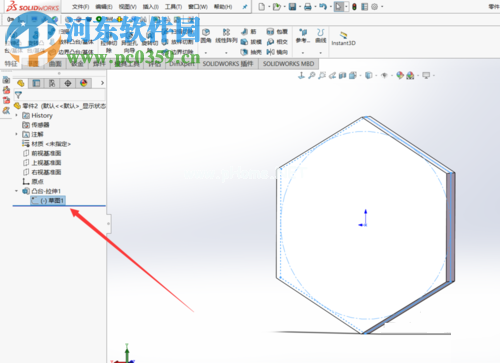Open the Reference Geometry (参考) tool
Viewport: 500px width, 363px height.
click(303, 36)
